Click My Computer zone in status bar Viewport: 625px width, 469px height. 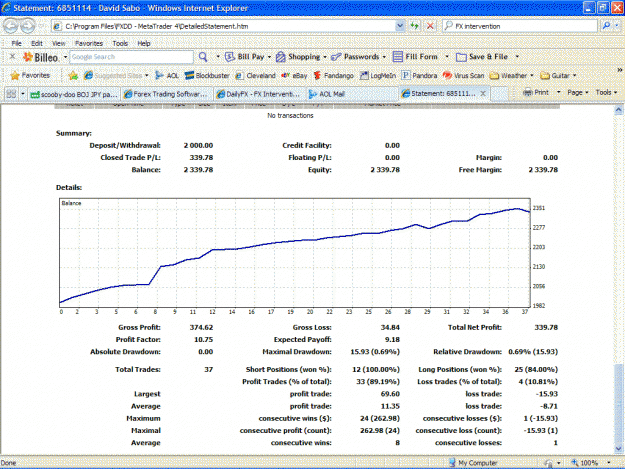click(473, 463)
